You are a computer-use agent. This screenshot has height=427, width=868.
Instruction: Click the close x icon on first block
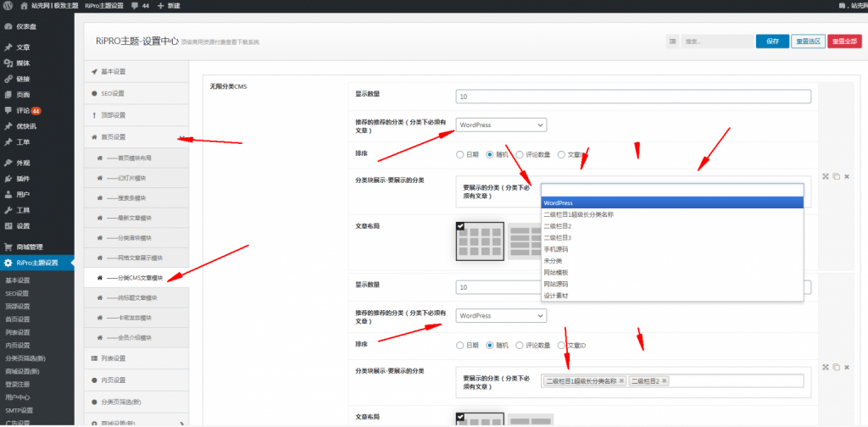point(846,176)
